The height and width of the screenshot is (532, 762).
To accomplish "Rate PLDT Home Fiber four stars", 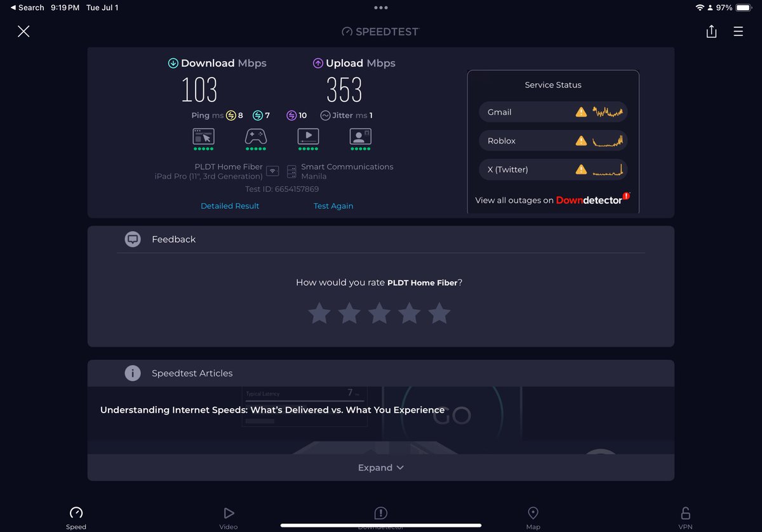I will 410,313.
